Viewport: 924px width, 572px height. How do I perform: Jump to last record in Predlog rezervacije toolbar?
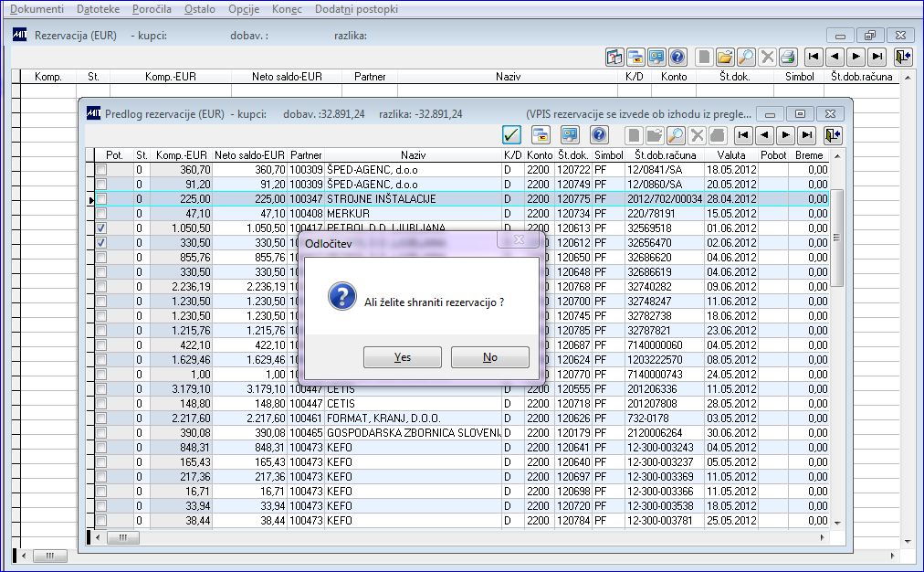tap(806, 135)
